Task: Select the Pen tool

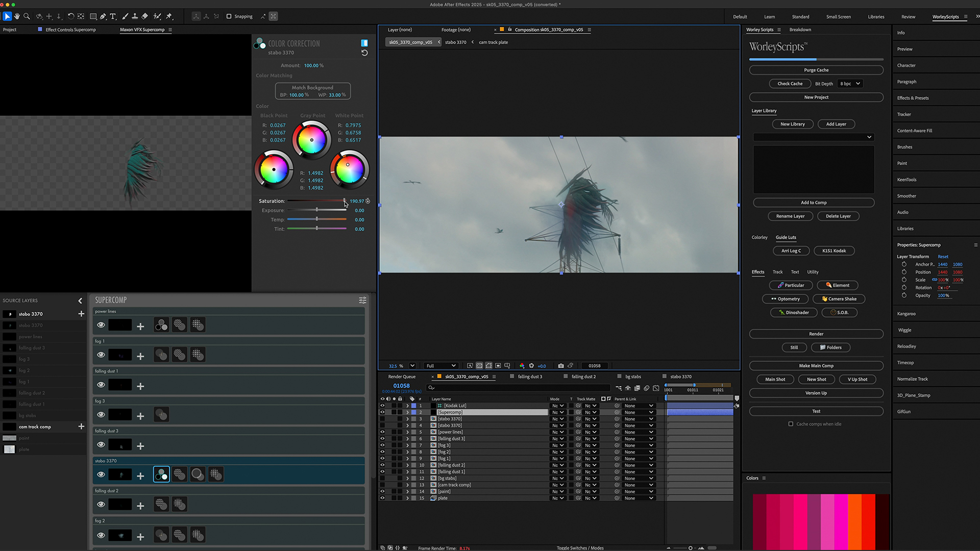Action: (103, 16)
